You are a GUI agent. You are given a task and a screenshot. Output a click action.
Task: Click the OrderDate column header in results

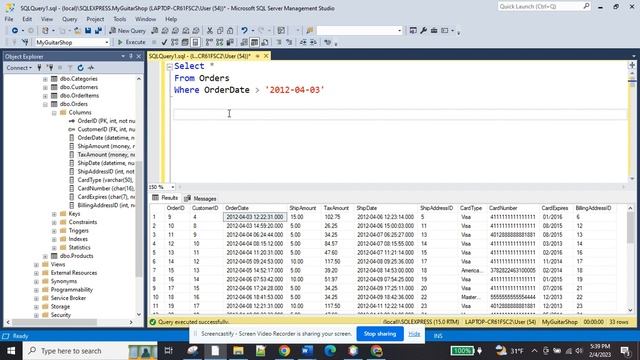(237, 208)
